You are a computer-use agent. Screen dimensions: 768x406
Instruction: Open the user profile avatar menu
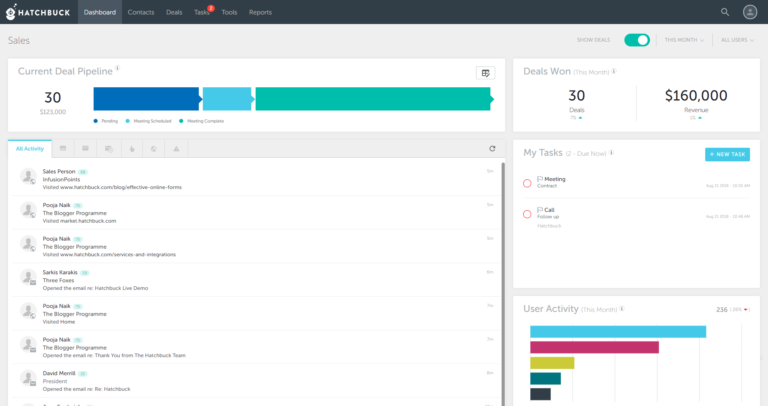click(750, 12)
